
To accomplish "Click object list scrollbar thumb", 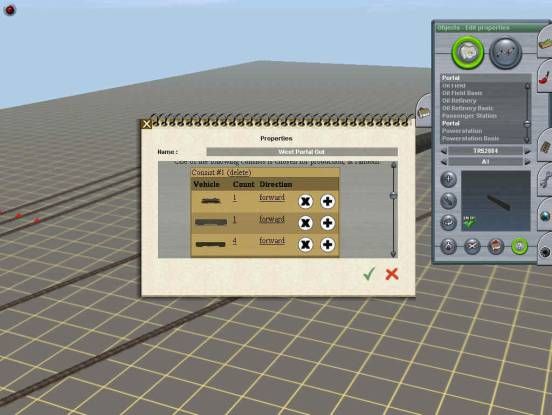I will pos(527,124).
